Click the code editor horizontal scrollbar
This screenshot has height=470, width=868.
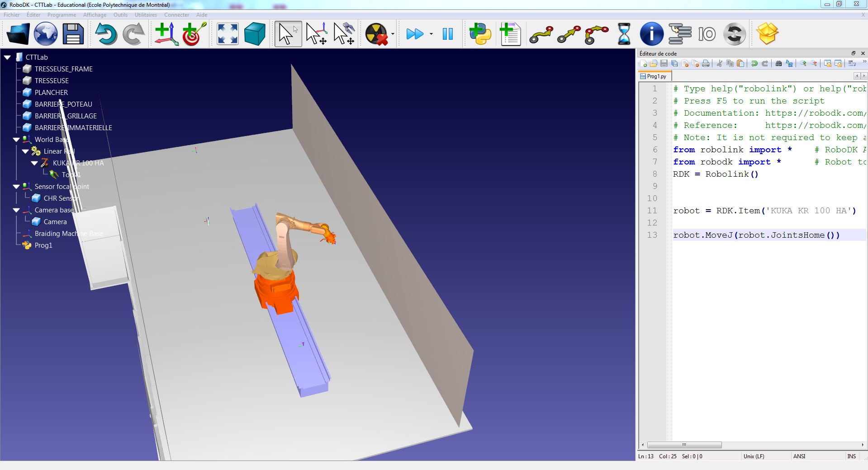coord(684,445)
